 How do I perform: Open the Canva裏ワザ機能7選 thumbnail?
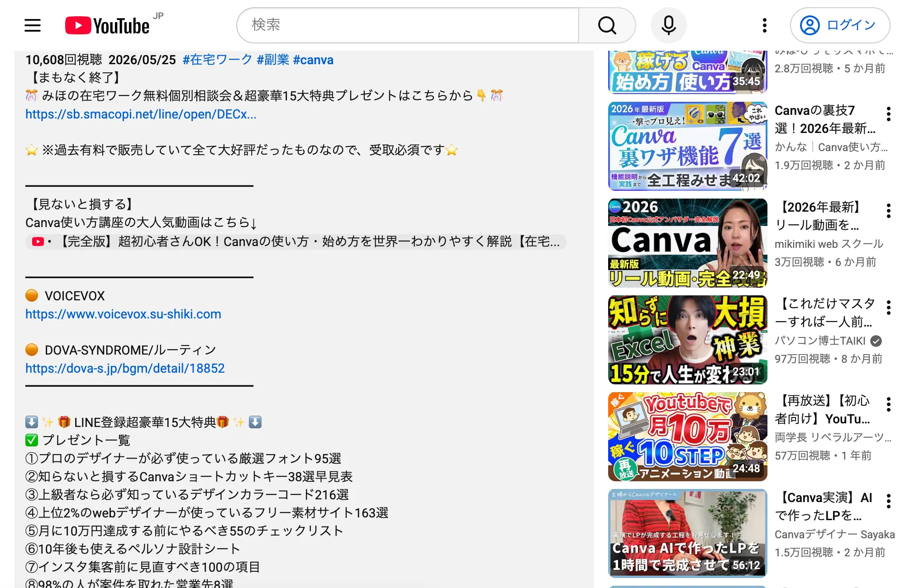click(687, 146)
